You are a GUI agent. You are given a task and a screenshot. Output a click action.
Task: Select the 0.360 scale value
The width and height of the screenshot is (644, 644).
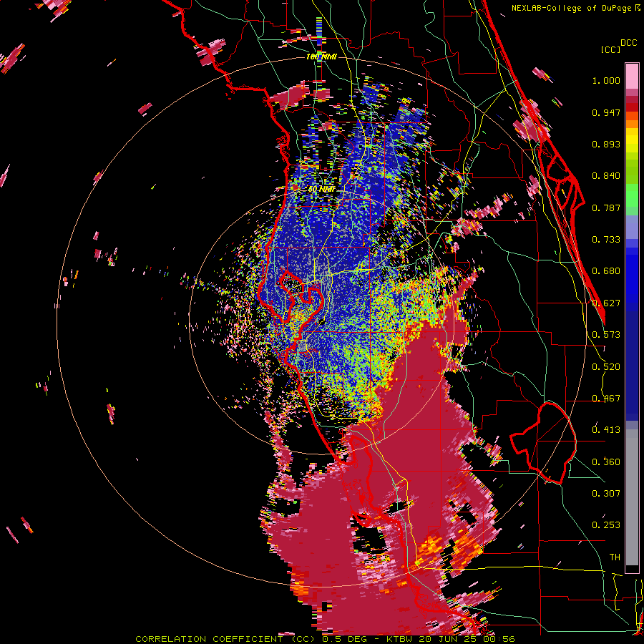coord(606,462)
